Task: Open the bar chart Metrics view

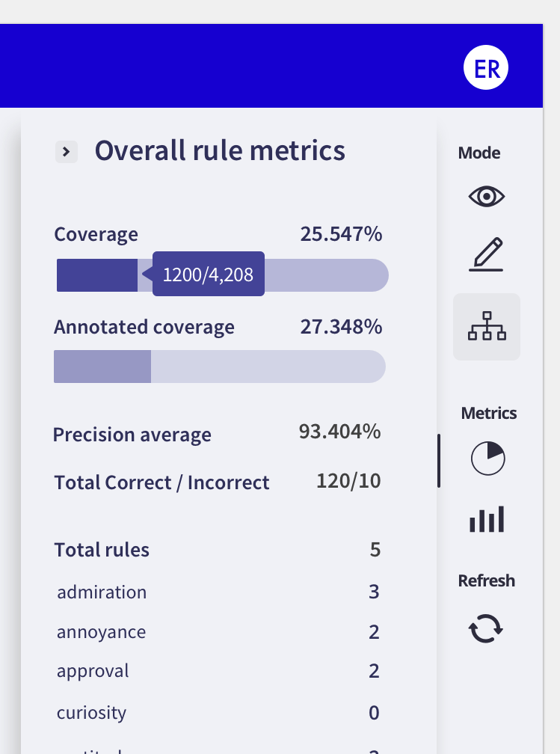Action: coord(487,518)
